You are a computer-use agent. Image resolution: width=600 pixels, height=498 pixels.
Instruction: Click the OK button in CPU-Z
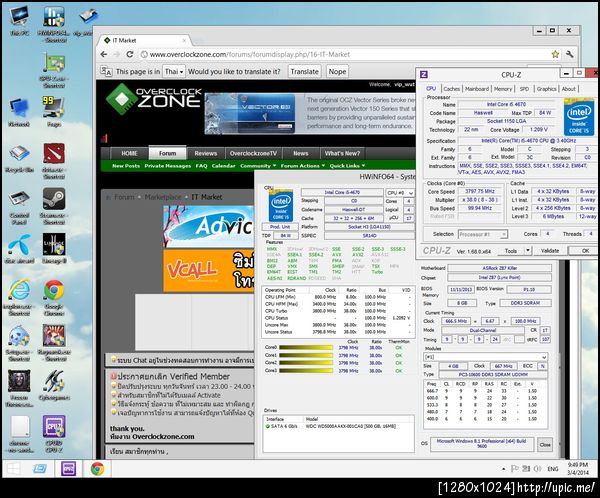[x=585, y=251]
